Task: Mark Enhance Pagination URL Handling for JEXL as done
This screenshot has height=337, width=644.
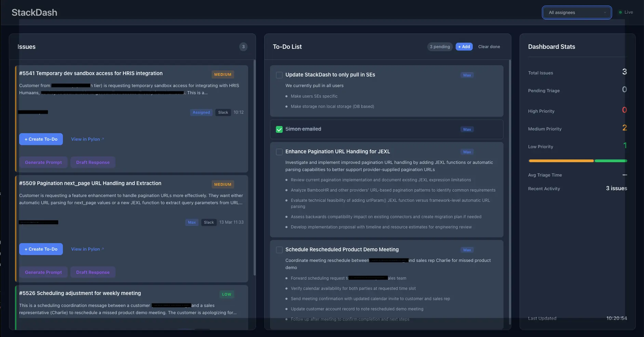Action: (279, 152)
